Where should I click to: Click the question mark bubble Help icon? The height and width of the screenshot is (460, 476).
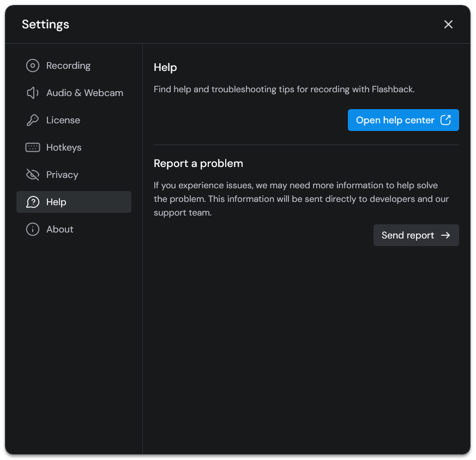pos(33,202)
